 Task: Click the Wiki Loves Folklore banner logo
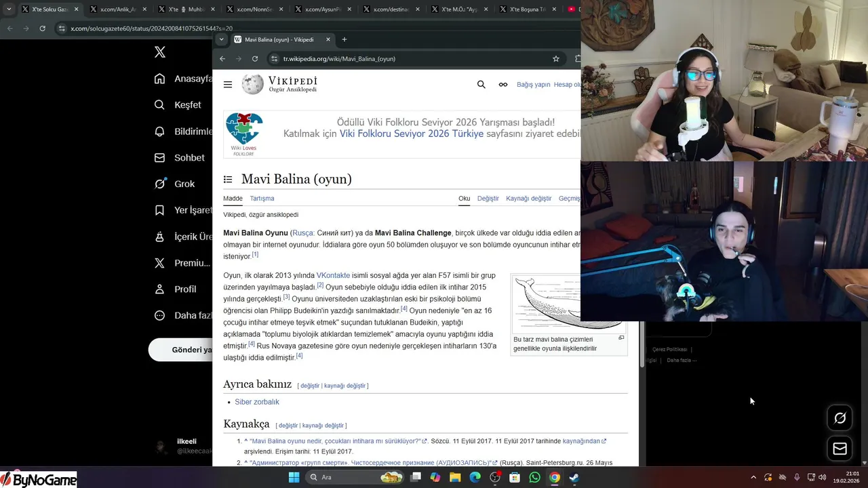point(244,134)
